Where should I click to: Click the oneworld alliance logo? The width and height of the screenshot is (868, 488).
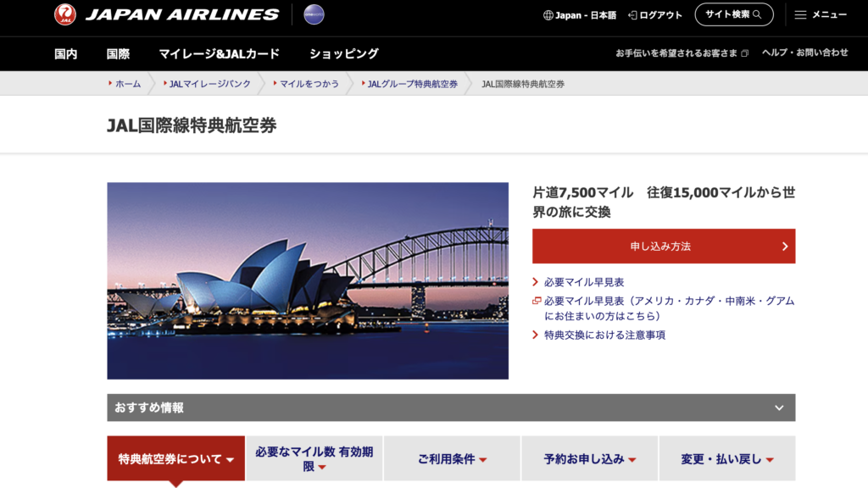click(x=314, y=14)
